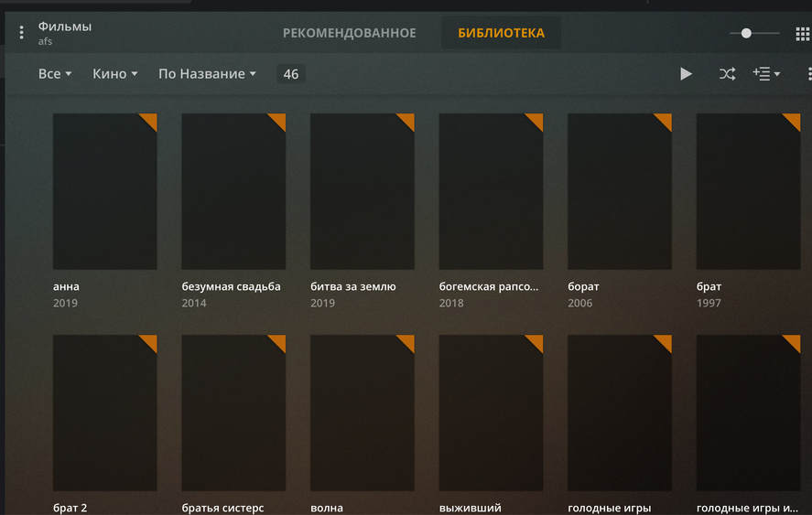Screen dimensions: 812x515
Task: Expand the Все filter dropdown
Action: point(54,74)
